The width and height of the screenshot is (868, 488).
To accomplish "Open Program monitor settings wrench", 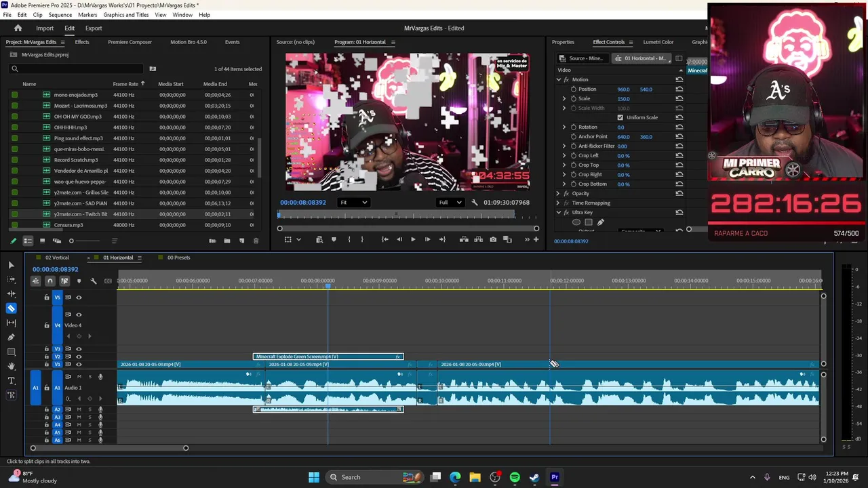I will coord(475,203).
